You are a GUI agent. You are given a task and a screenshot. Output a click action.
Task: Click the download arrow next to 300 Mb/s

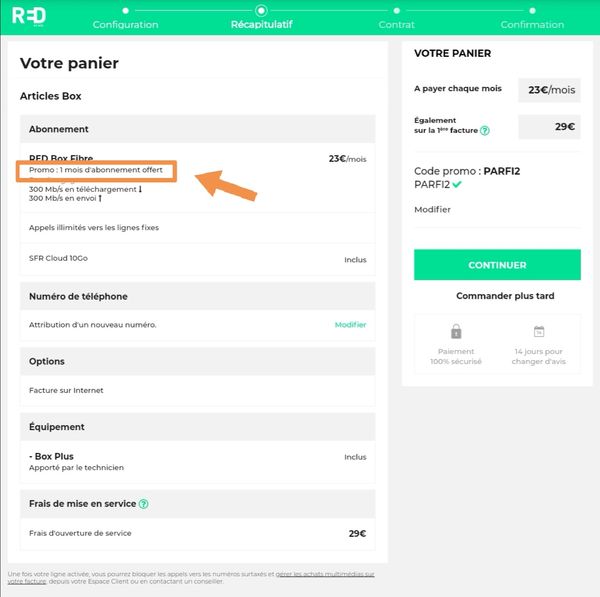click(140, 189)
